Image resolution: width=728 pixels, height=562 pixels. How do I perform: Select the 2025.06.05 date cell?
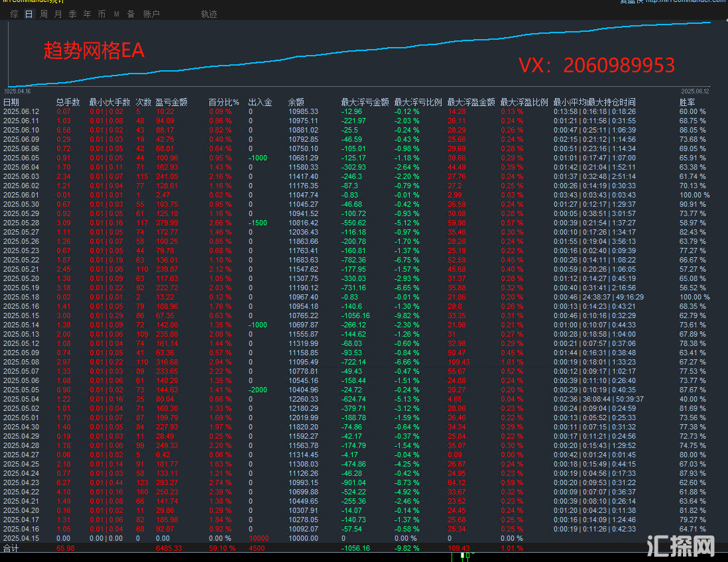[x=21, y=158]
